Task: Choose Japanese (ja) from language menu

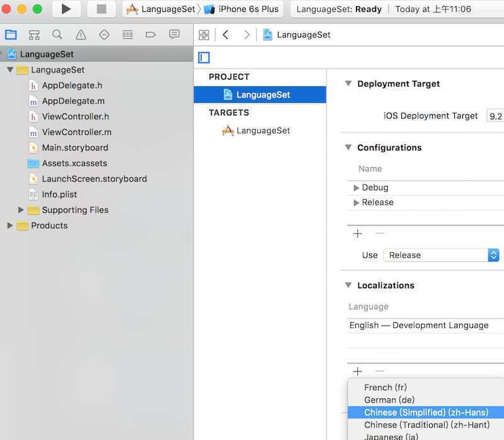Action: pyautogui.click(x=426, y=436)
